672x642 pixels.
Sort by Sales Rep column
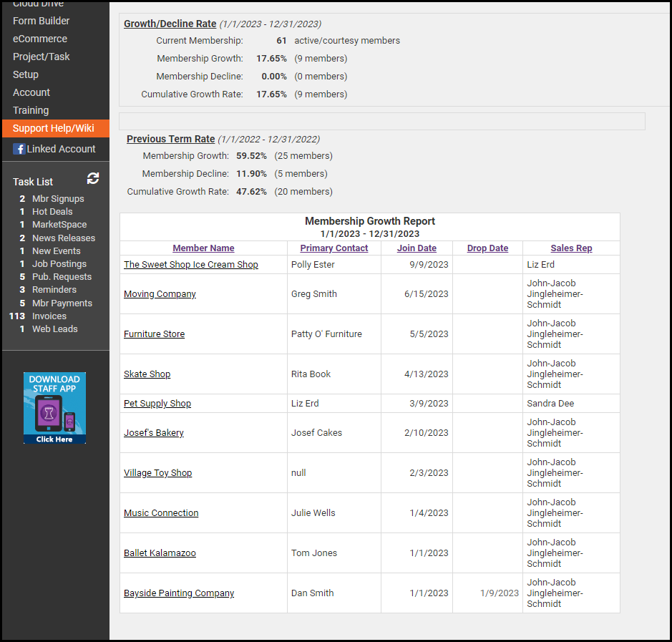point(571,248)
